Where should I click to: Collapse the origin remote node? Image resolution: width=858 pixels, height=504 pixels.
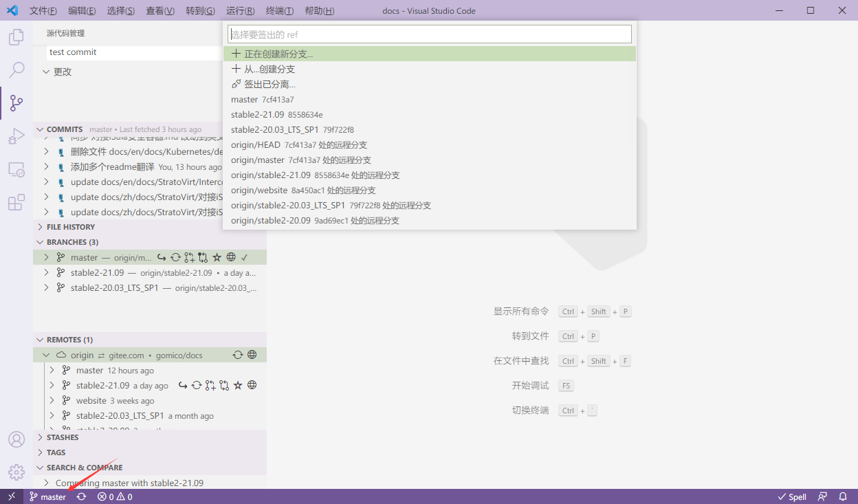[46, 355]
